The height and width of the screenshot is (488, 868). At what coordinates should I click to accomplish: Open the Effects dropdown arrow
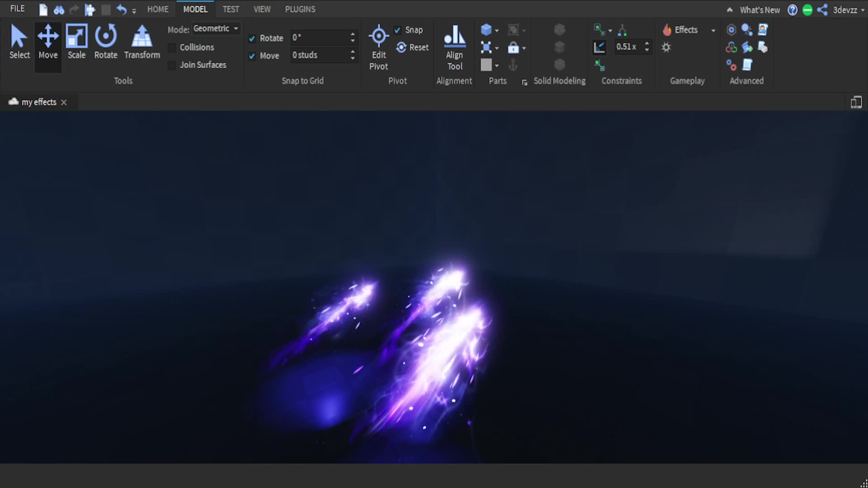point(713,29)
